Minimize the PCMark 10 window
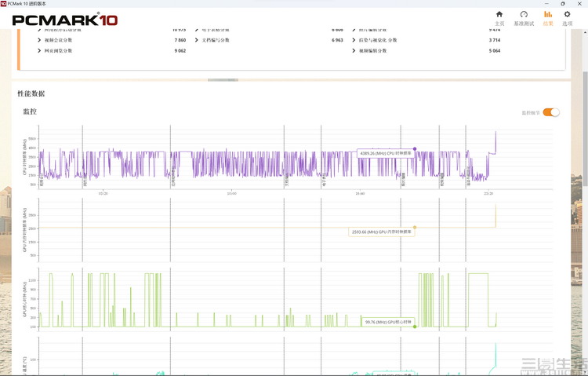 [x=546, y=3]
